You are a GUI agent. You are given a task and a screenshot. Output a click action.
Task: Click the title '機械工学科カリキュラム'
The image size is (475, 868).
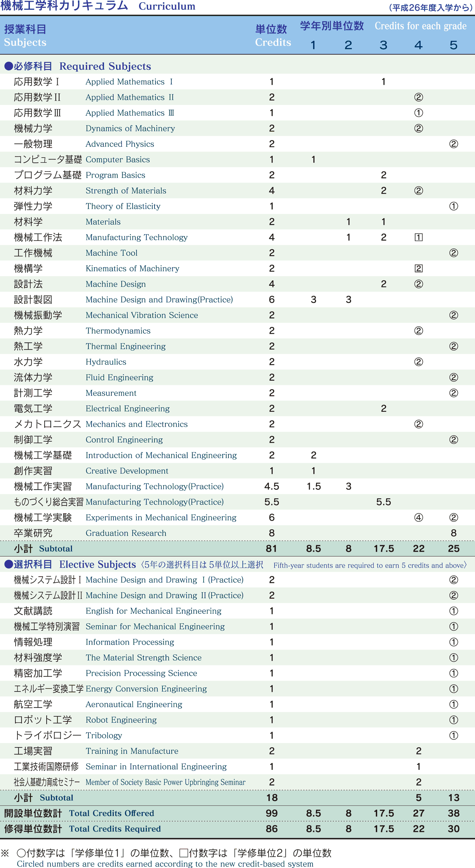coord(64,6)
